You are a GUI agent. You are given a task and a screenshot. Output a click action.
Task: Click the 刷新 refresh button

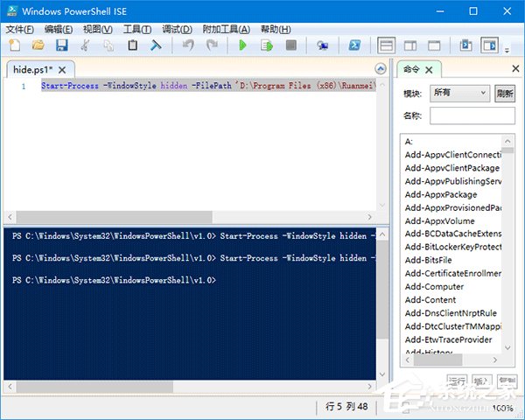tap(505, 93)
